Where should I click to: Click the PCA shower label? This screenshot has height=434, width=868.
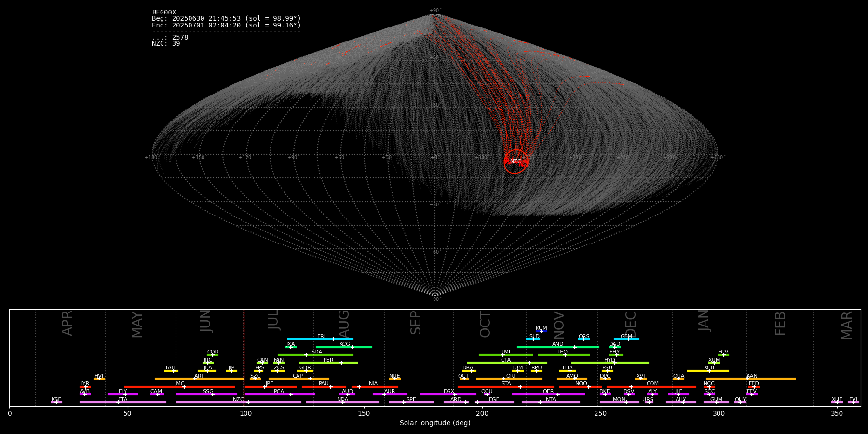(x=279, y=392)
